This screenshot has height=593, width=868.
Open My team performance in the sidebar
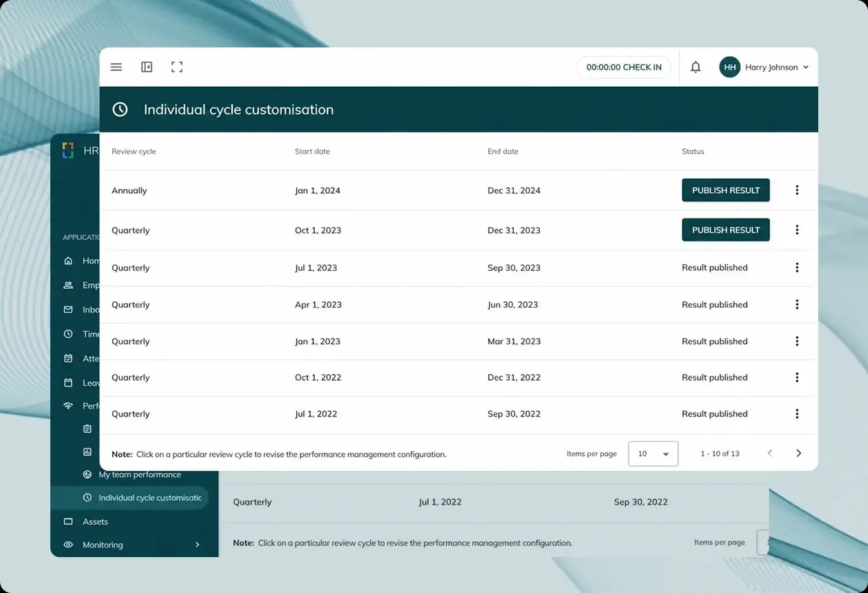(x=139, y=474)
